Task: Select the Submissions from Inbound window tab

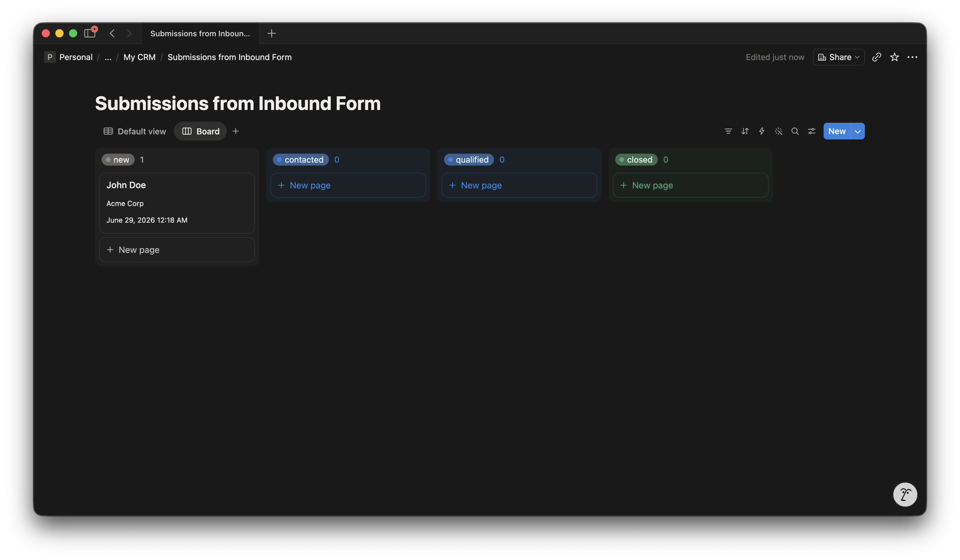Action: [x=200, y=34]
